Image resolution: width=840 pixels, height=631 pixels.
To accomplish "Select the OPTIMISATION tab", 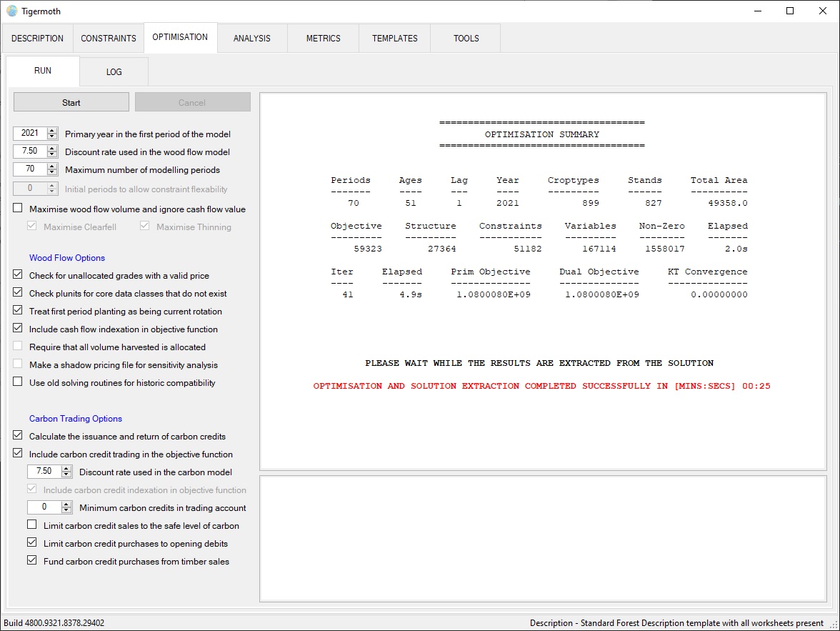I will point(180,37).
